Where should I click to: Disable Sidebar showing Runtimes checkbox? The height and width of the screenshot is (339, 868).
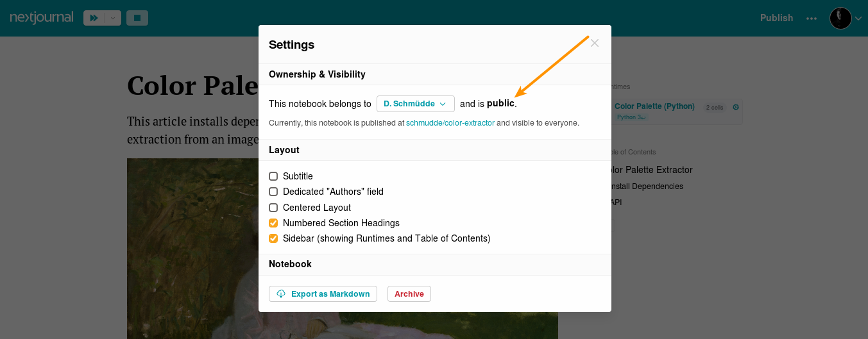pos(273,238)
